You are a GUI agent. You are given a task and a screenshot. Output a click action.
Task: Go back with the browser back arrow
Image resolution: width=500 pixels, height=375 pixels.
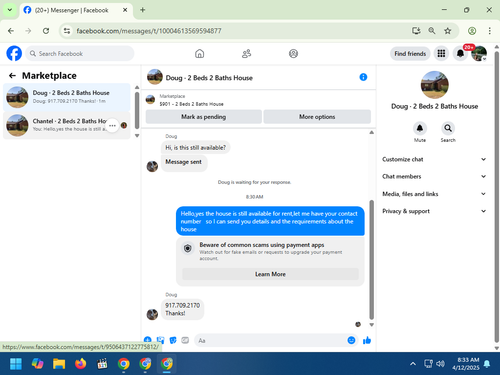coord(11,31)
